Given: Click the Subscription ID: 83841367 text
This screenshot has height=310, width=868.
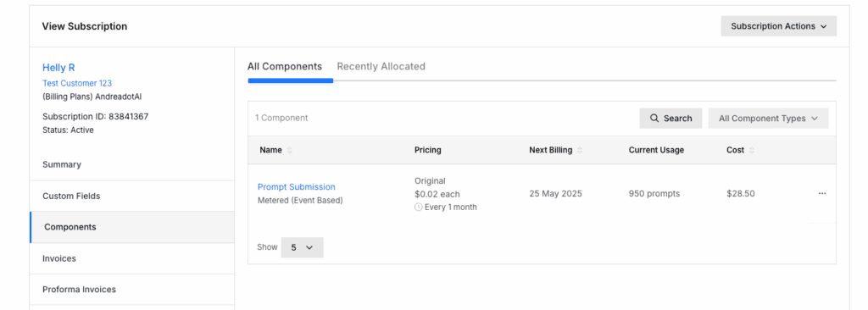Looking at the screenshot, I should click(x=95, y=116).
